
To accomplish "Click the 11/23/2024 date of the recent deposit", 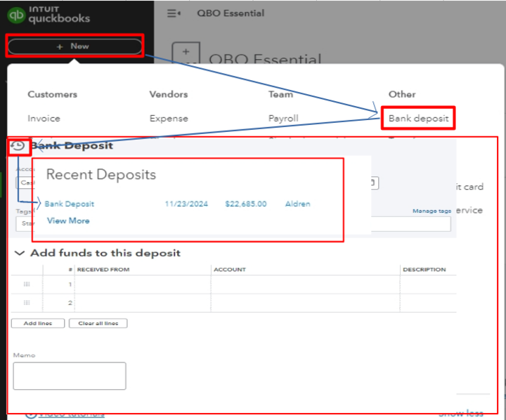I will (x=186, y=204).
